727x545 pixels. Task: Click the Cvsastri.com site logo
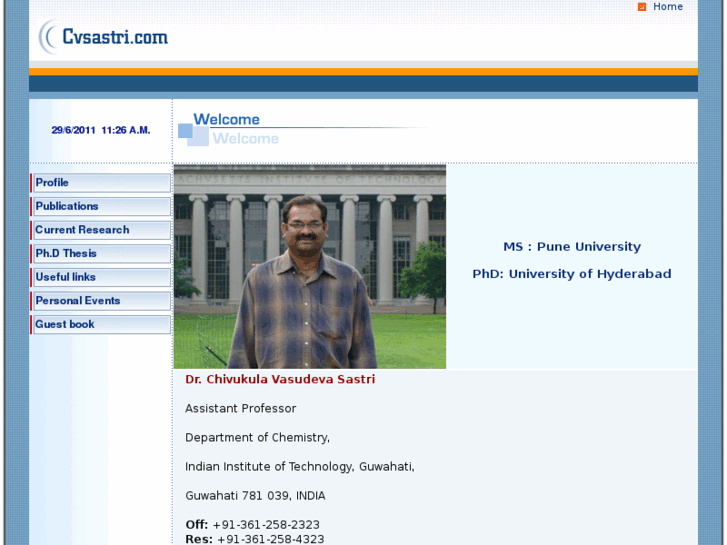(104, 37)
